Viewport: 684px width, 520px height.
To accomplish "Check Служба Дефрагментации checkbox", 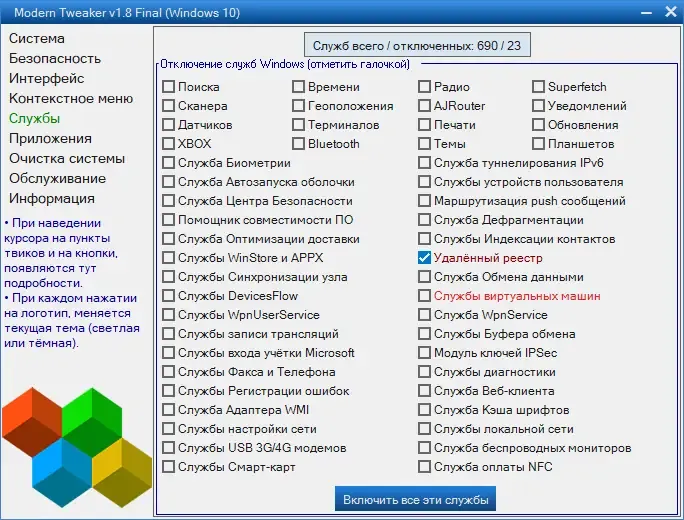I will pyautogui.click(x=424, y=219).
